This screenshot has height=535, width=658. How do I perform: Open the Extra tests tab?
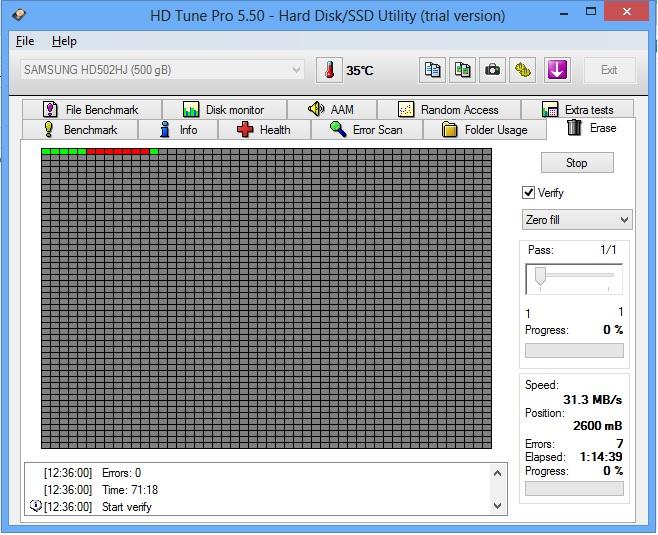point(577,110)
